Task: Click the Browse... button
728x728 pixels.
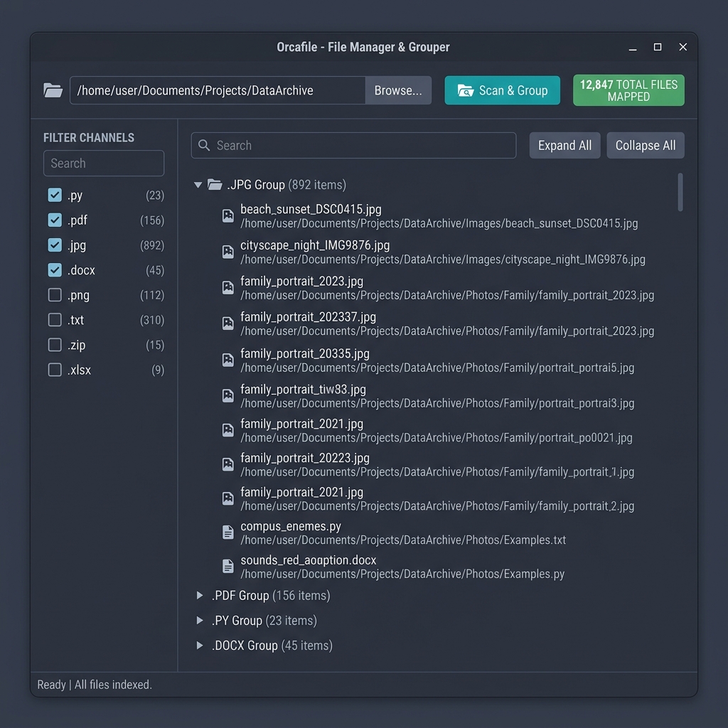Action: pyautogui.click(x=398, y=90)
